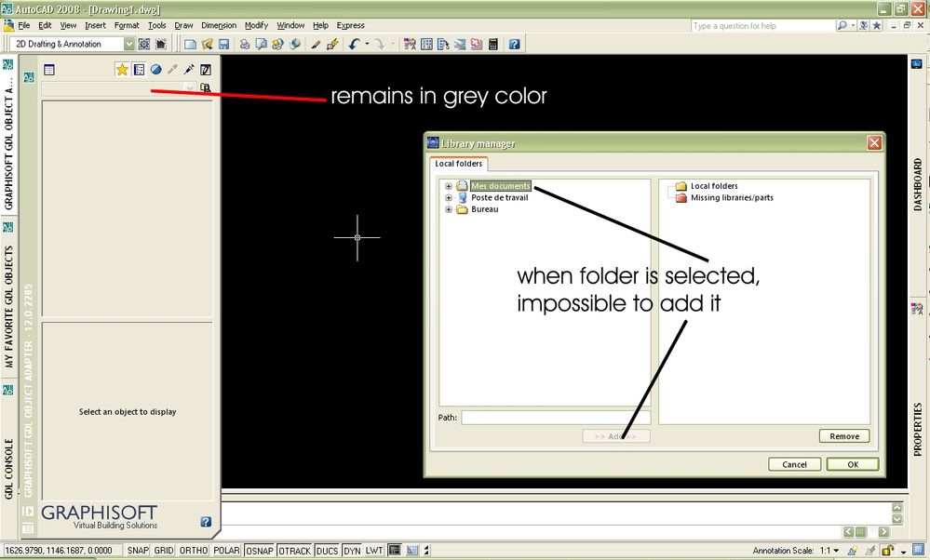Click the Block Editor icon
Image resolution: width=930 pixels, height=560 pixels.
coord(332,44)
